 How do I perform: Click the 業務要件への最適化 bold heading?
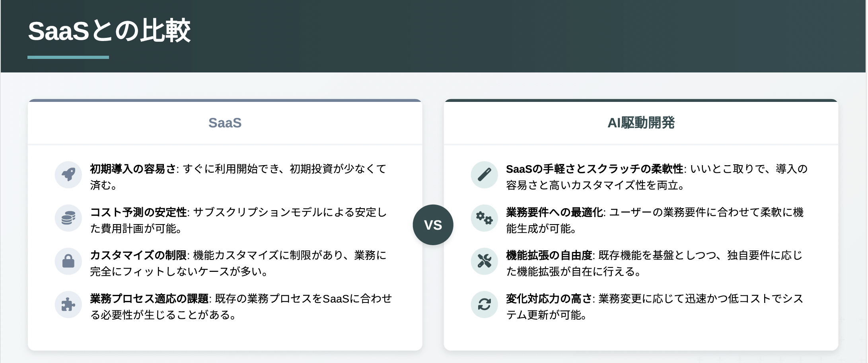[555, 212]
